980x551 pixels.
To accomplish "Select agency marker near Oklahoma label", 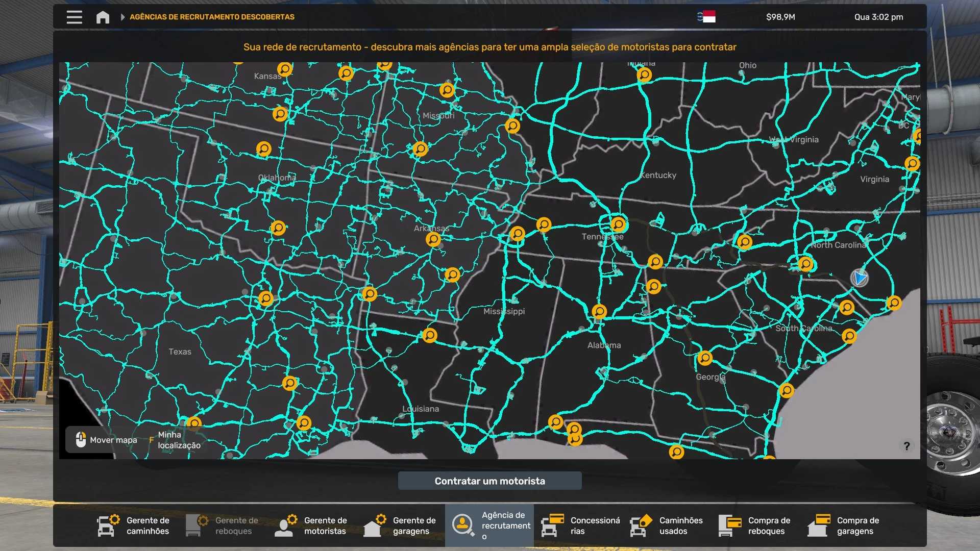I will coord(264,149).
